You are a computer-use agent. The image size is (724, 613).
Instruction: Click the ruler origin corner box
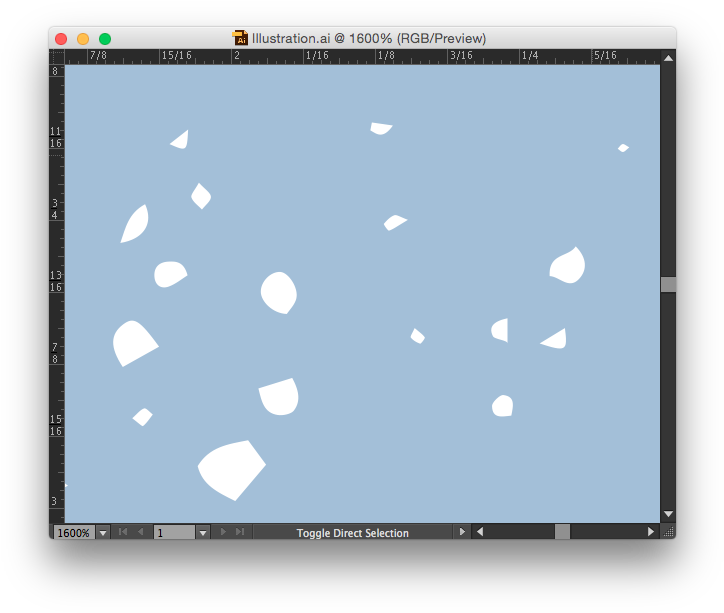[x=57, y=57]
